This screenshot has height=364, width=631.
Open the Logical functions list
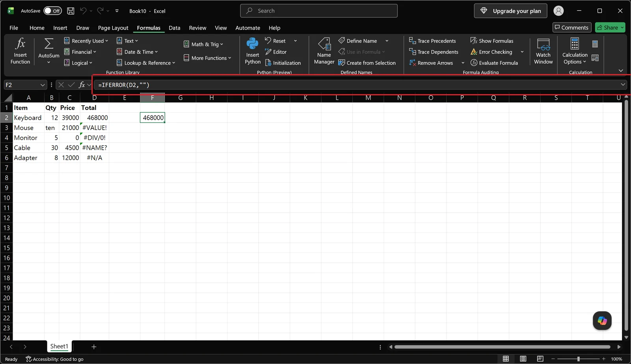pos(78,63)
